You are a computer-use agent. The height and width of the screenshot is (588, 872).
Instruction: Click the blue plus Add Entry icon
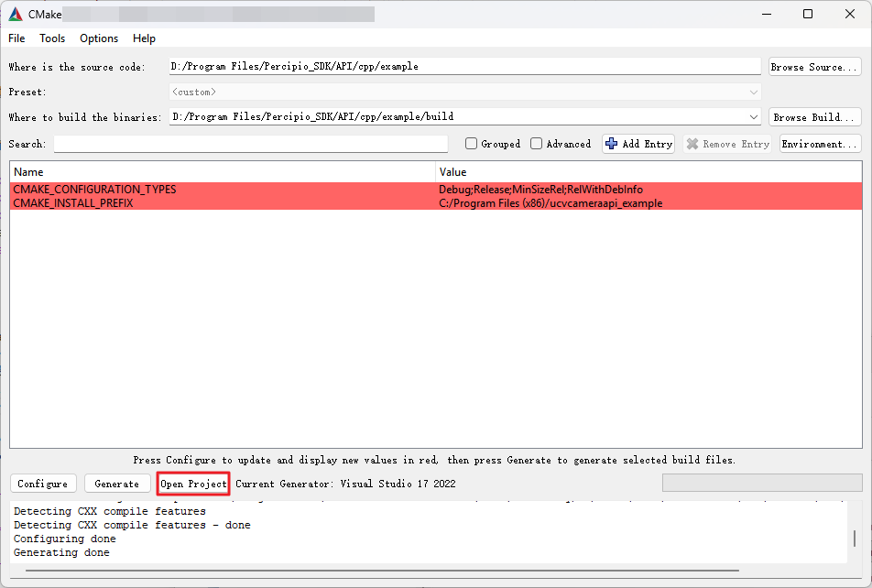612,144
